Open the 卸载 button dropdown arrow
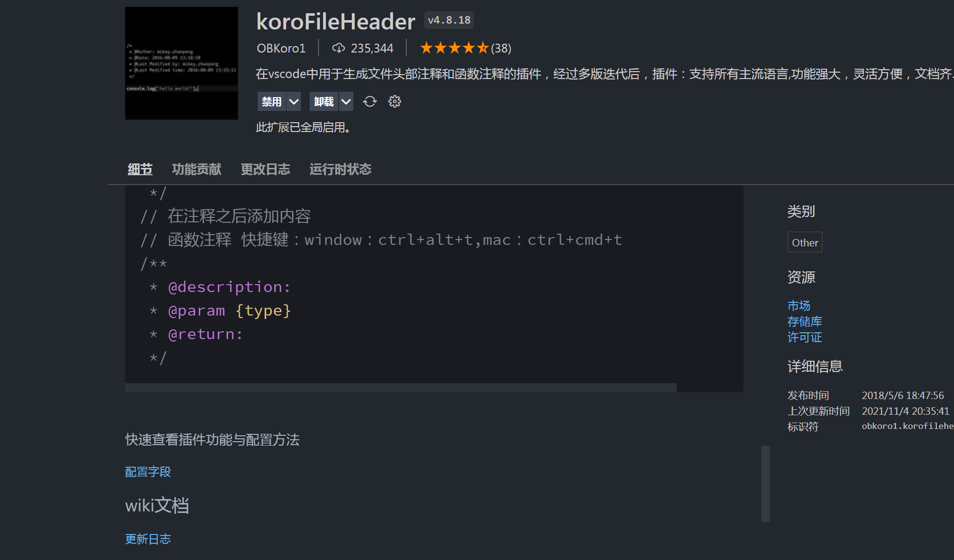This screenshot has width=954, height=560. (x=346, y=101)
